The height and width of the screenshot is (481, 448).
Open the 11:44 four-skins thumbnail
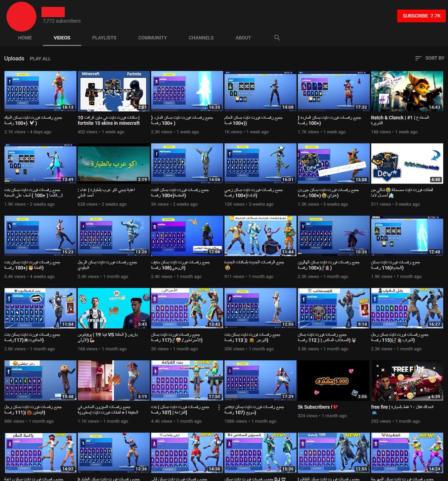(260, 236)
